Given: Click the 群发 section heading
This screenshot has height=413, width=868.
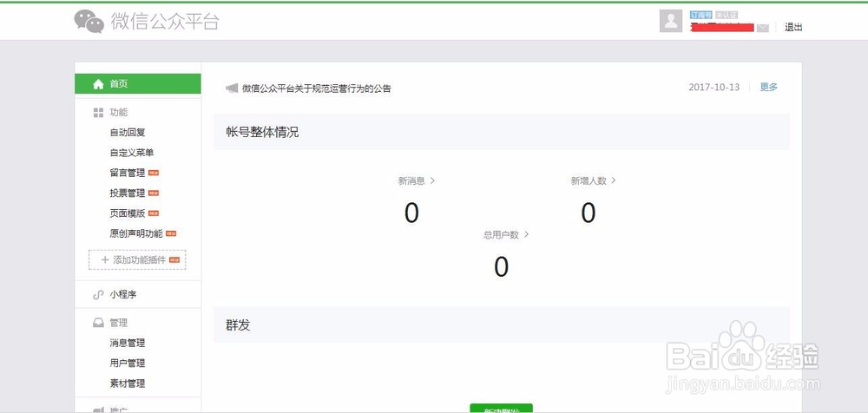Looking at the screenshot, I should click(x=238, y=325).
